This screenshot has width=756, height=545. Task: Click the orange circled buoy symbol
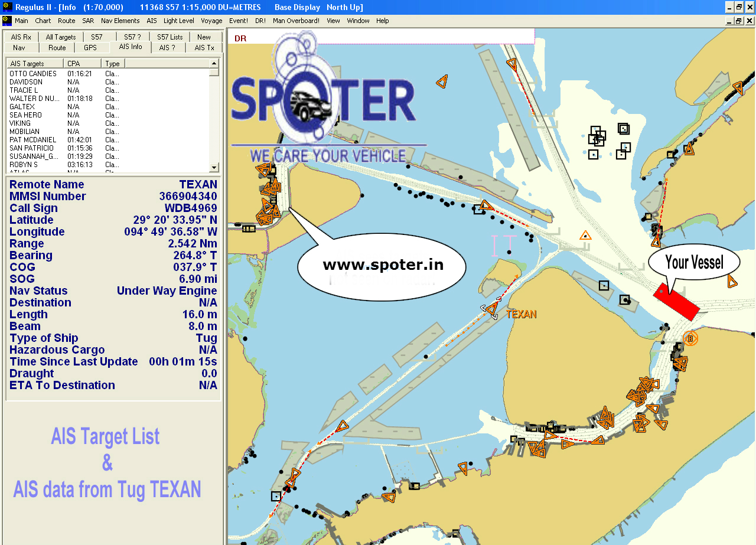(x=690, y=338)
